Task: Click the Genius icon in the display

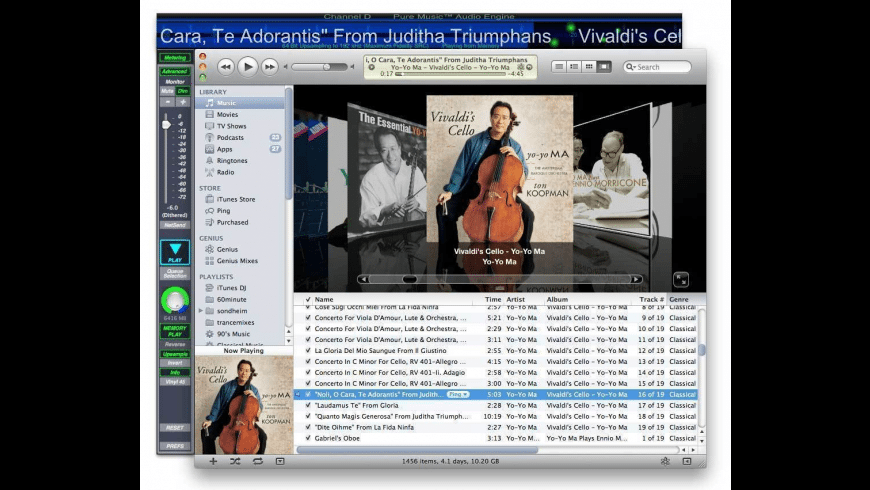Action: (x=520, y=67)
